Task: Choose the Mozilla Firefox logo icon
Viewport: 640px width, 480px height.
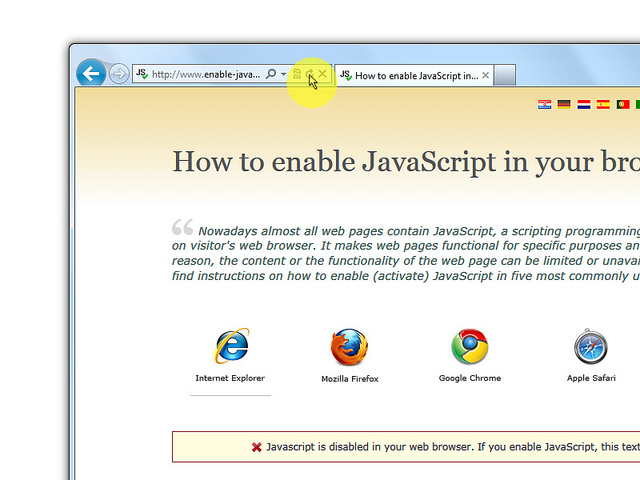Action: tap(349, 347)
